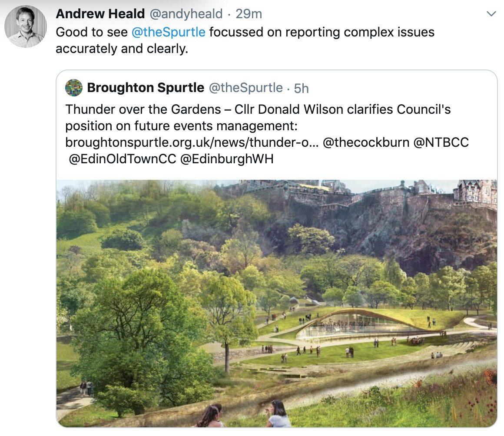The image size is (504, 436).
Task: Open the broughtonspurtle.org.uk news link
Action: coord(192,142)
